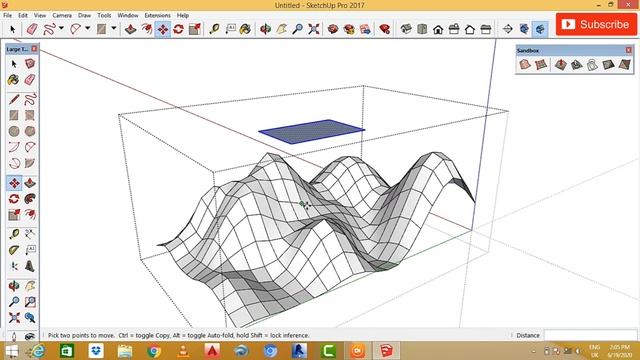This screenshot has width=640, height=360.
Task: Open the Help menu
Action: [182, 15]
